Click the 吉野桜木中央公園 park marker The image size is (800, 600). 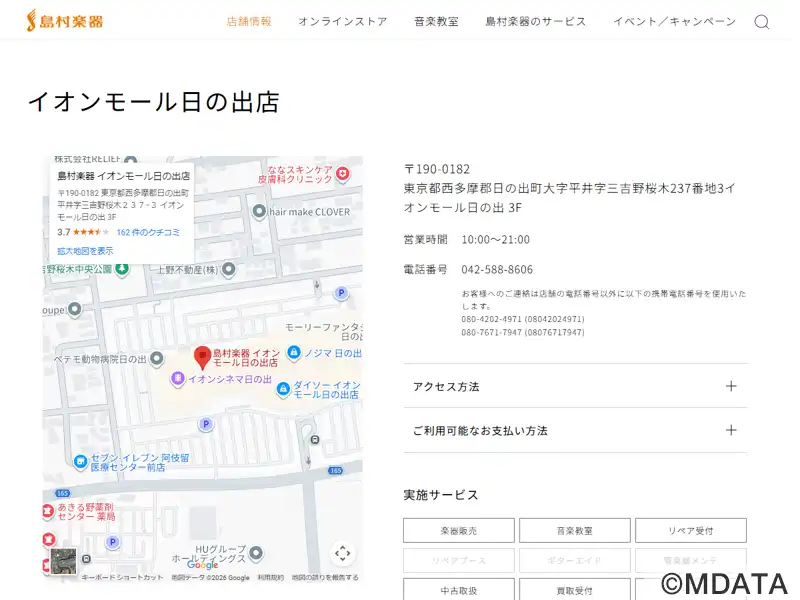(121, 268)
